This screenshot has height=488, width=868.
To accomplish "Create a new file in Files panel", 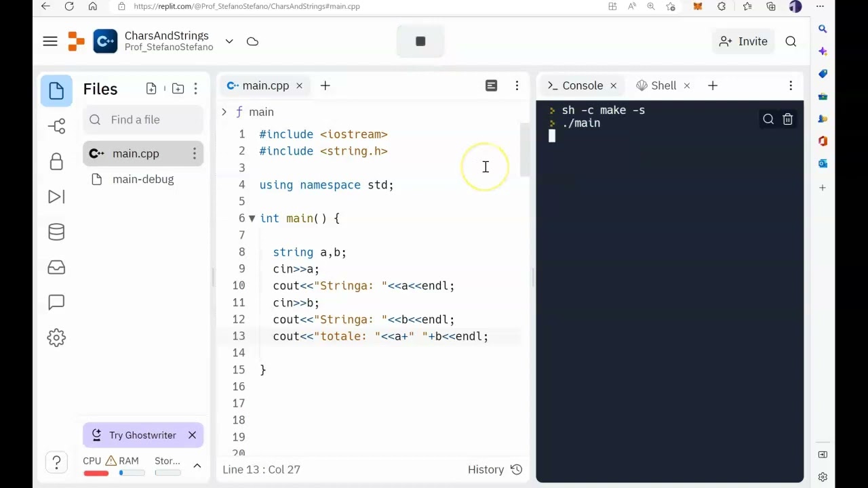I will coord(151,89).
